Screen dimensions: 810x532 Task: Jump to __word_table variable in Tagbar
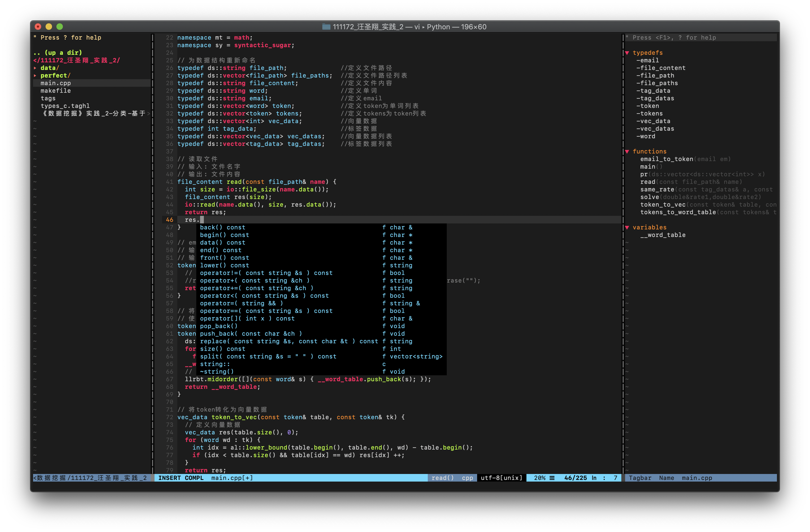(x=663, y=235)
